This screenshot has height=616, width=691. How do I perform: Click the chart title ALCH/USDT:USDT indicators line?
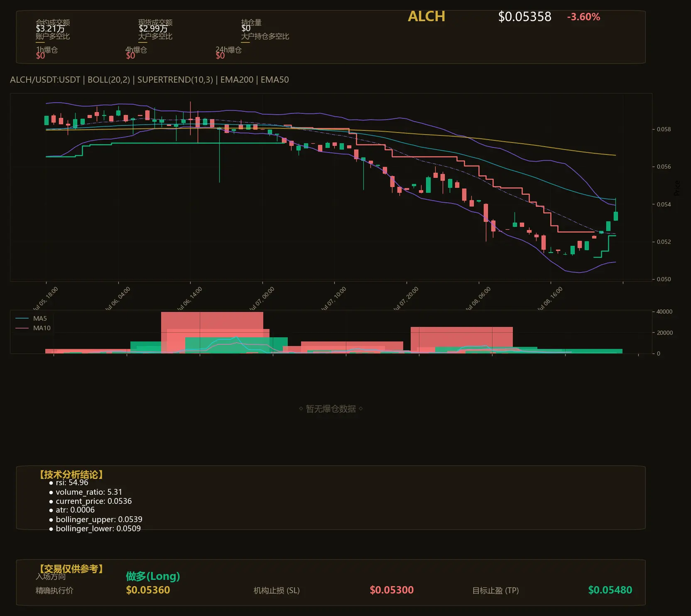click(149, 80)
